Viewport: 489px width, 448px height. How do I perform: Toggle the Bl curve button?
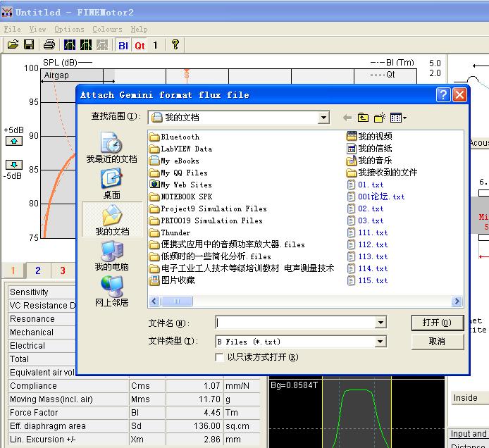click(x=123, y=46)
